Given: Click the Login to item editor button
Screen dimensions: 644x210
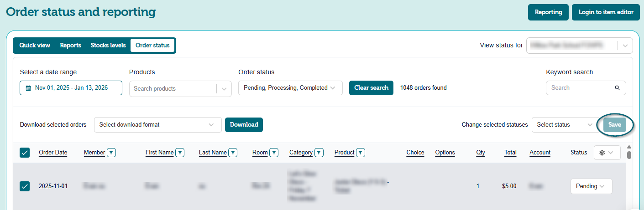Looking at the screenshot, I should tap(606, 12).
